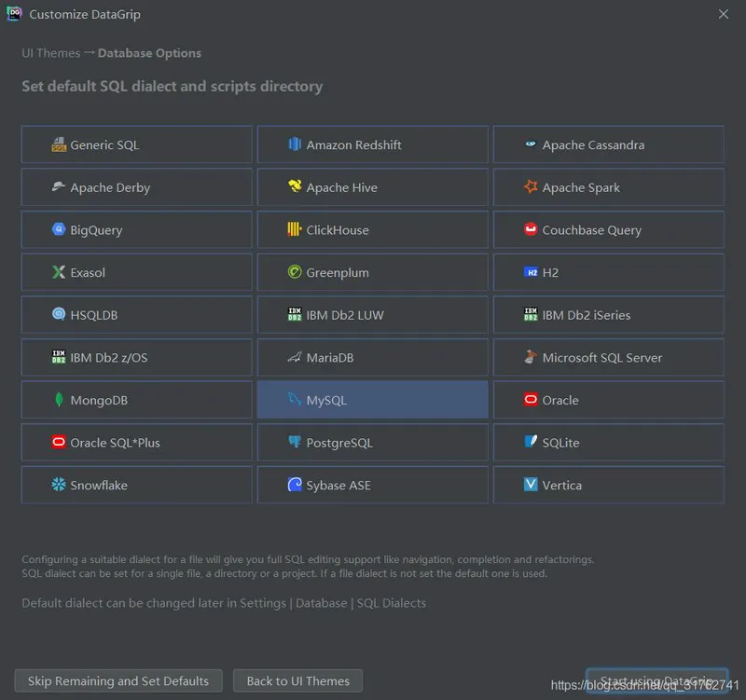
Task: Choose MariaDB dialect label
Action: pos(330,358)
